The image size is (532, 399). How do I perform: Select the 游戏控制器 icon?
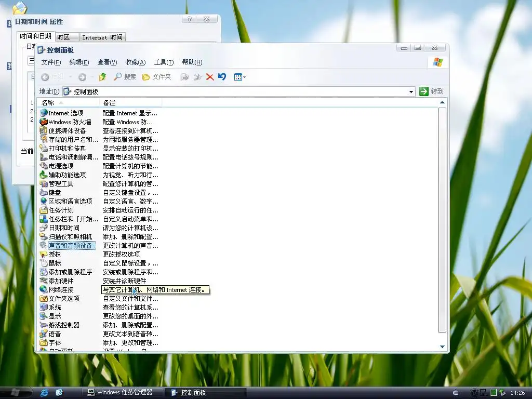click(44, 325)
